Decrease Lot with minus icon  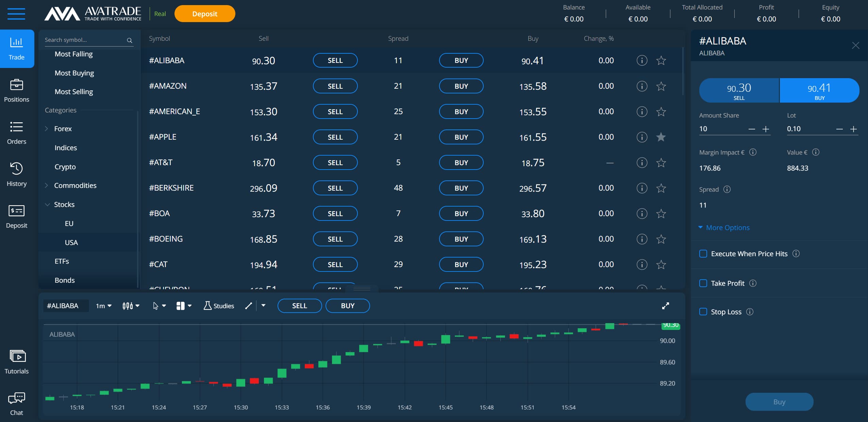pos(839,129)
